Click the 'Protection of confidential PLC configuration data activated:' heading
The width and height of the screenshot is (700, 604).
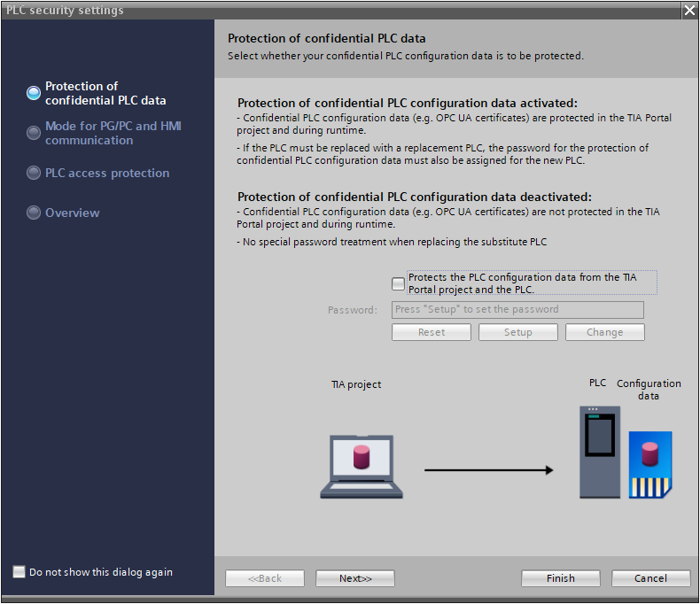coord(407,103)
